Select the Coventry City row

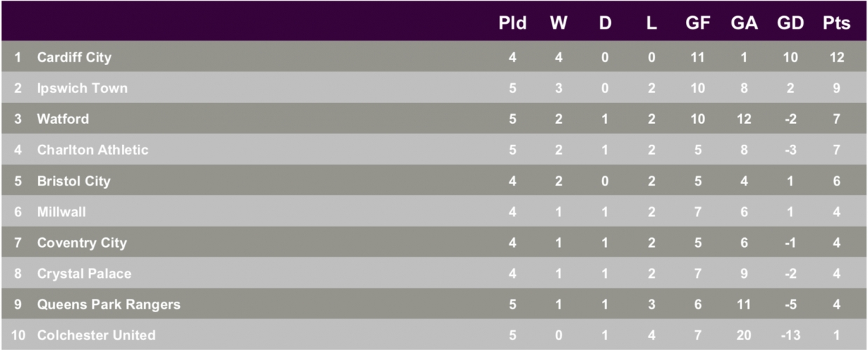pos(434,242)
